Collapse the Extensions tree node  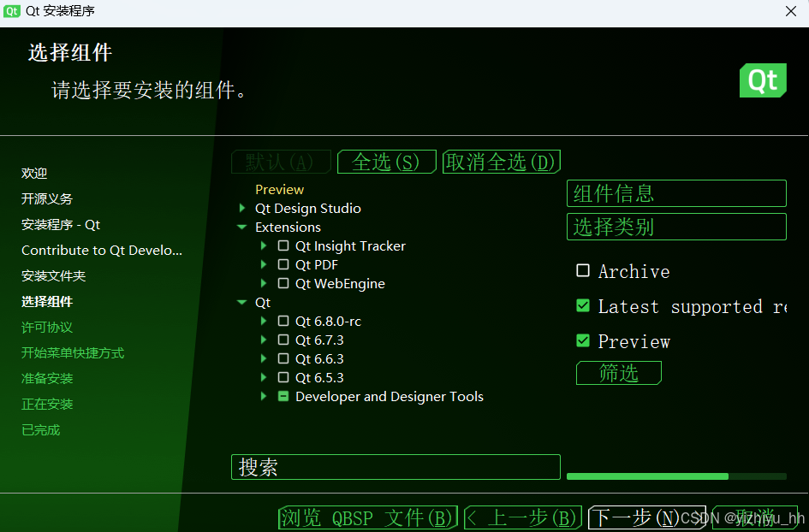(241, 228)
